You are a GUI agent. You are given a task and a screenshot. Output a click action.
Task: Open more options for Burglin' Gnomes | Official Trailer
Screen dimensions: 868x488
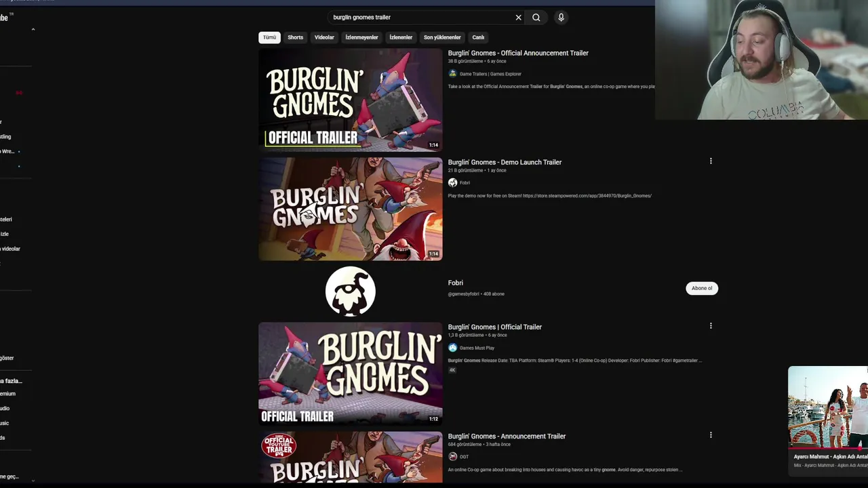pyautogui.click(x=711, y=326)
